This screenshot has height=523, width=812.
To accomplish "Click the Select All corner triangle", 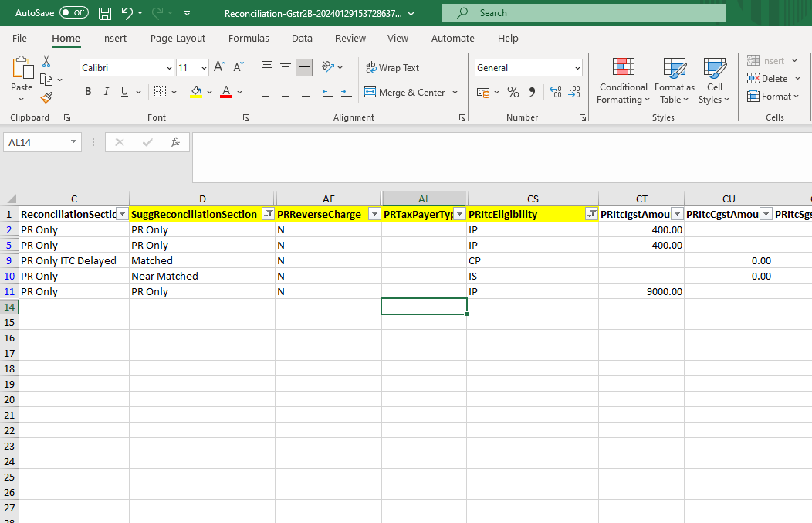I will (x=10, y=199).
